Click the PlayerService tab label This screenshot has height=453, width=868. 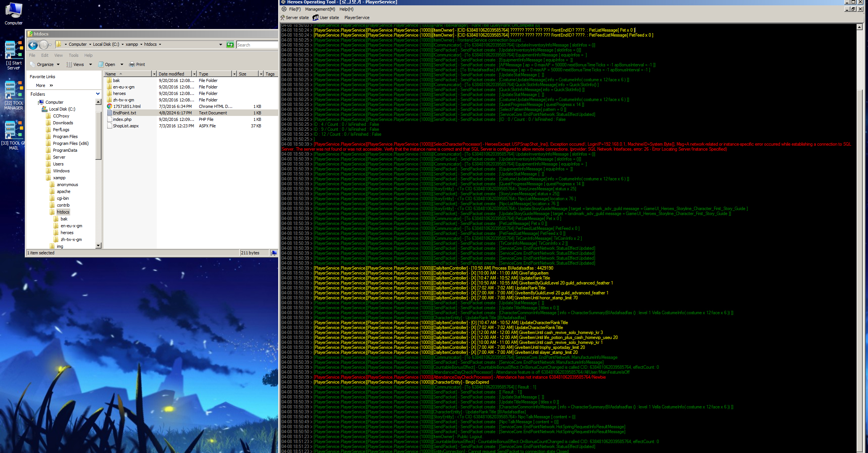pos(357,18)
